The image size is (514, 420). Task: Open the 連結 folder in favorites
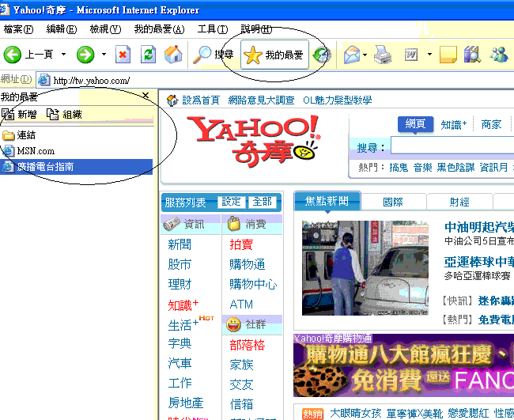coord(26,135)
